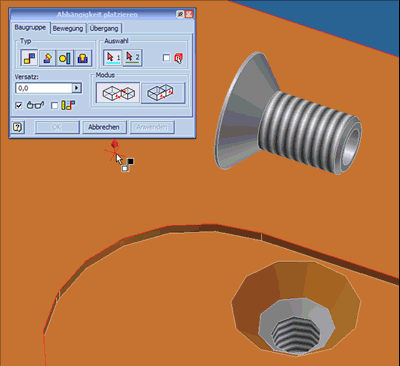The image size is (400, 366).
Task: Select the Mate (Passend) constraint type icon
Action: (29, 58)
